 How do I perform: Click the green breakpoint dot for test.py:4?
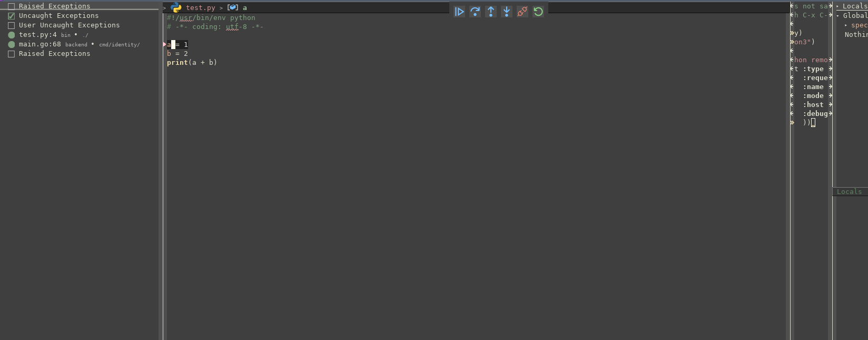[x=12, y=35]
